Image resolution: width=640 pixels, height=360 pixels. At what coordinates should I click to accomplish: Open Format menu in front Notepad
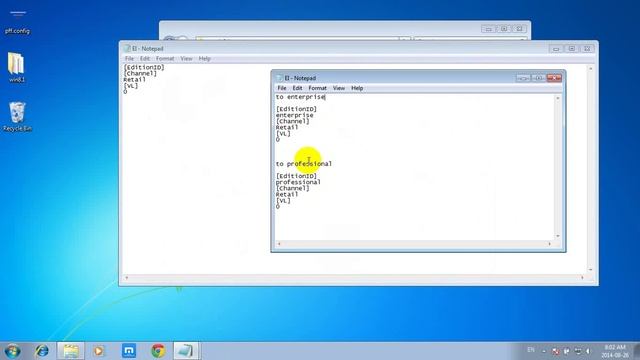[317, 88]
